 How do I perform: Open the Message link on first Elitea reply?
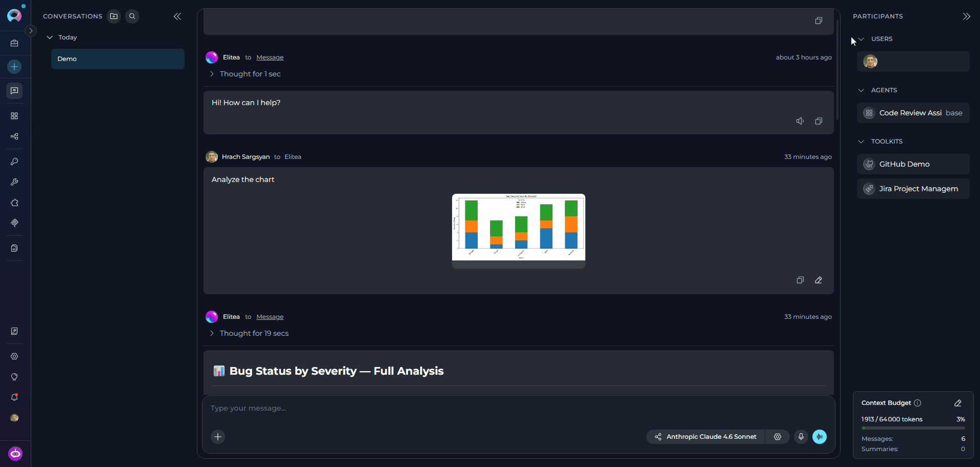point(270,57)
